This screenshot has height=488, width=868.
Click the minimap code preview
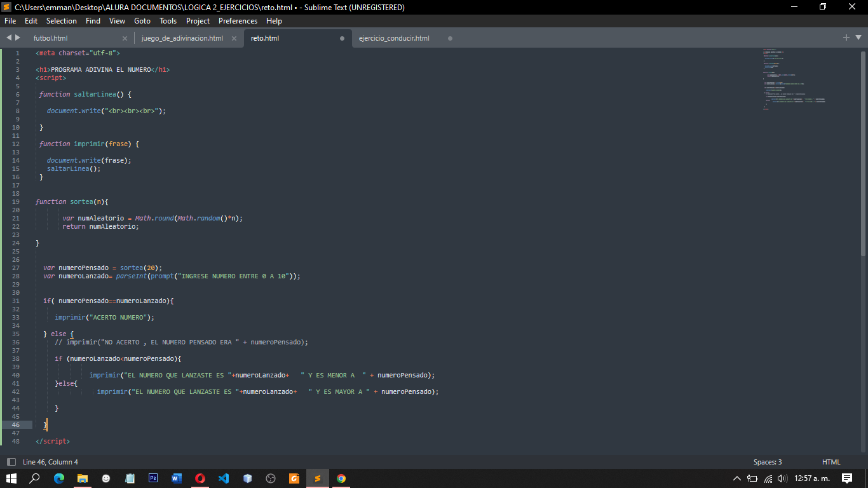click(x=794, y=79)
